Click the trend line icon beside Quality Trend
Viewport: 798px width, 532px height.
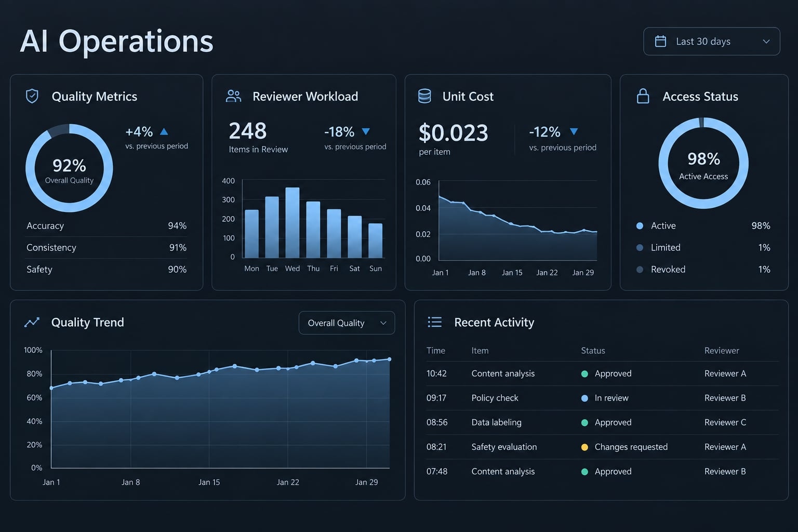click(x=32, y=322)
